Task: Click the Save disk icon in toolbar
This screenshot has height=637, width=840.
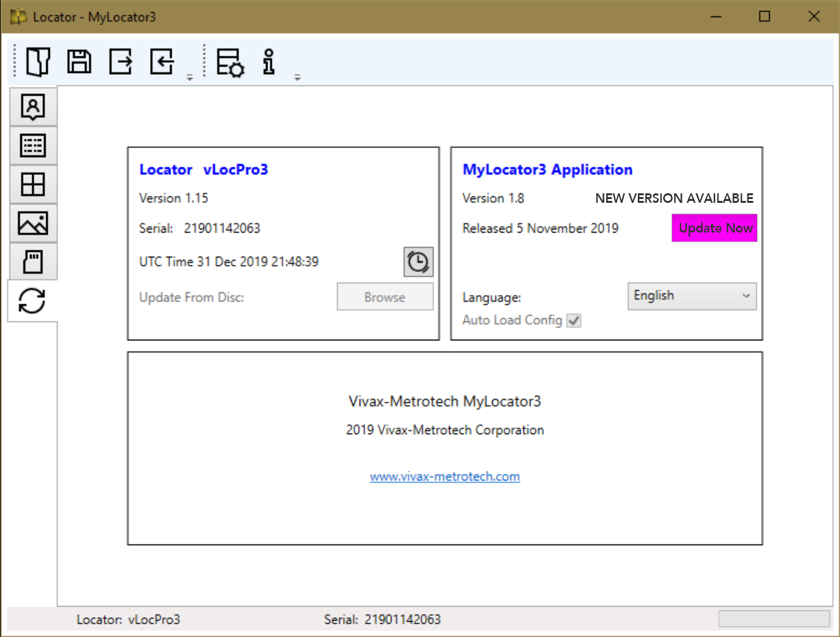Action: pos(79,61)
